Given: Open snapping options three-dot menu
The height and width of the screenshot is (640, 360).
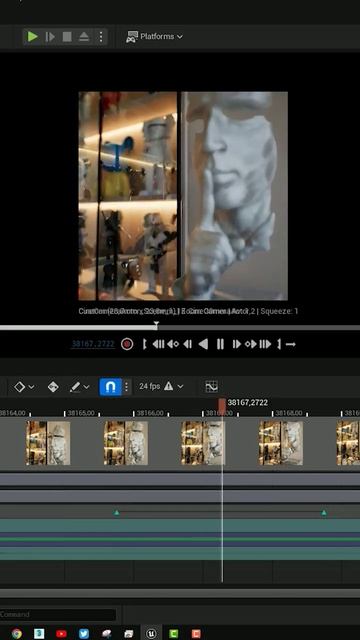Looking at the screenshot, I should [127, 387].
